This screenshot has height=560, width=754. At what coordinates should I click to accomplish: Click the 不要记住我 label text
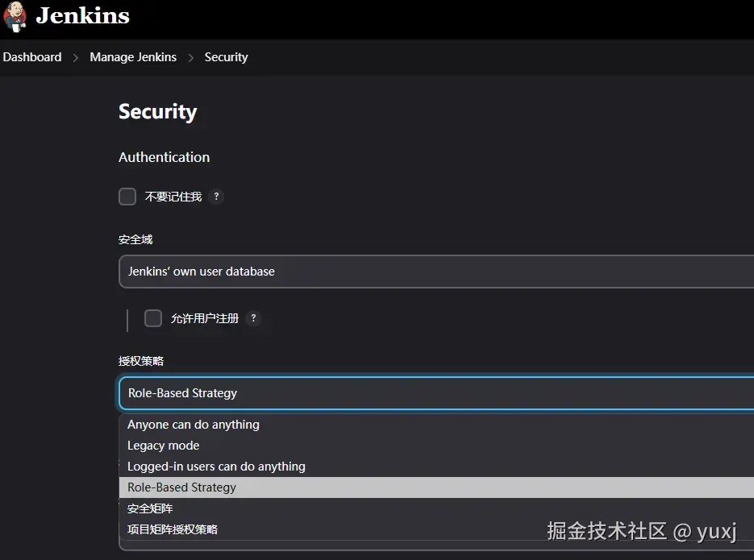[173, 197]
